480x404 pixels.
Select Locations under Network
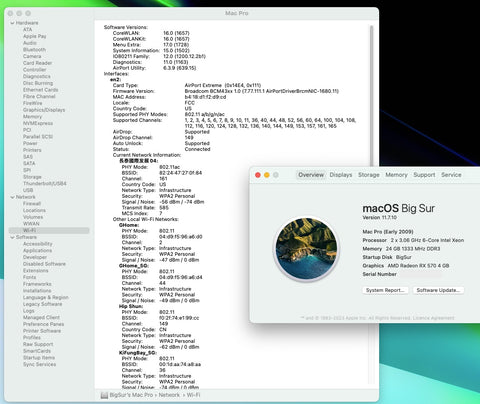point(34,210)
